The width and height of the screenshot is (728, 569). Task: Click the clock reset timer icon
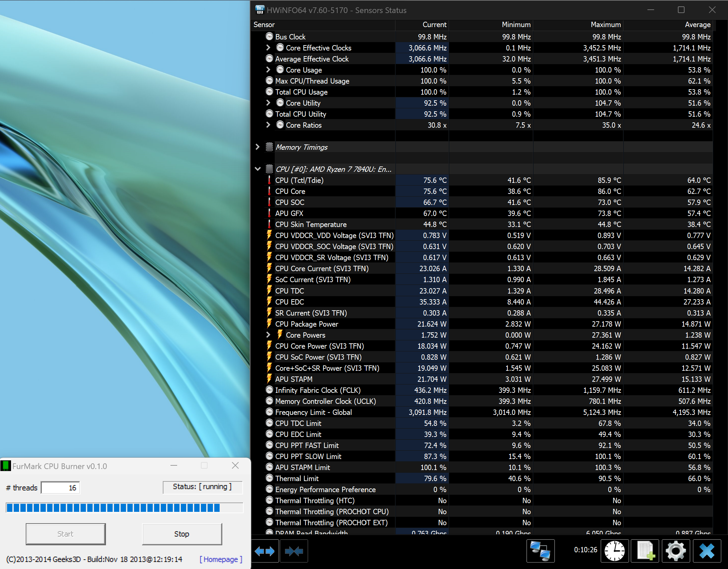coord(615,551)
